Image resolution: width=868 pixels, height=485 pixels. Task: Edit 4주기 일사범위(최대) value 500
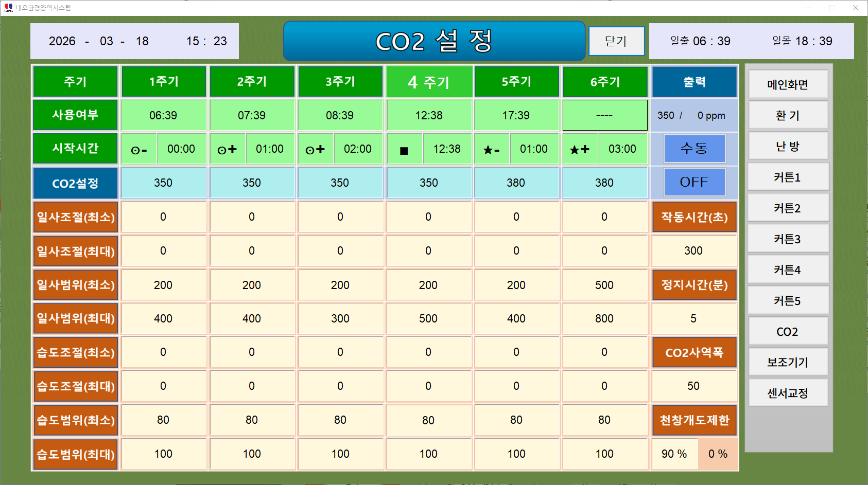[x=428, y=319]
